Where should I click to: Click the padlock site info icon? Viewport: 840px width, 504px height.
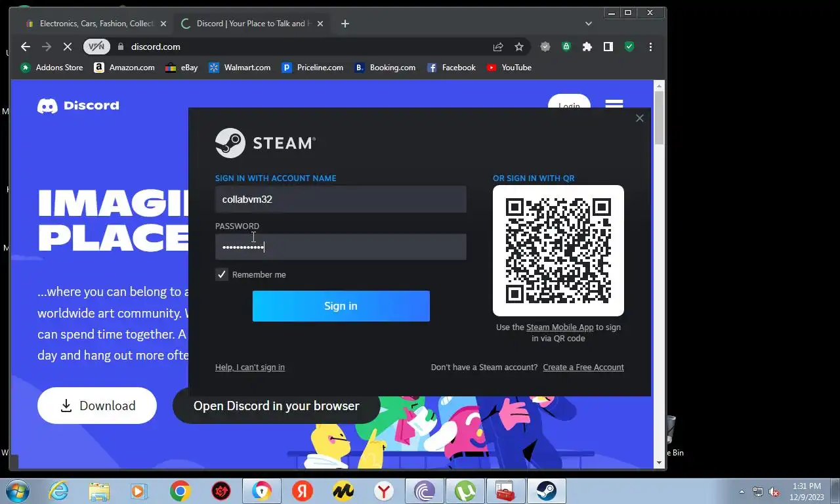point(120,47)
